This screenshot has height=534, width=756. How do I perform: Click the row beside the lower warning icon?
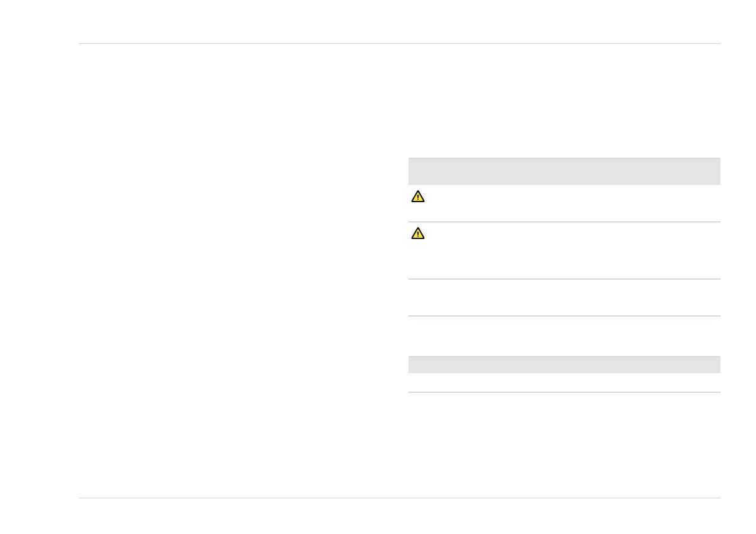[572, 250]
